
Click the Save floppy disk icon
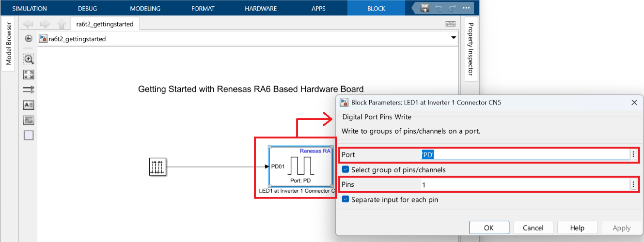click(x=425, y=8)
